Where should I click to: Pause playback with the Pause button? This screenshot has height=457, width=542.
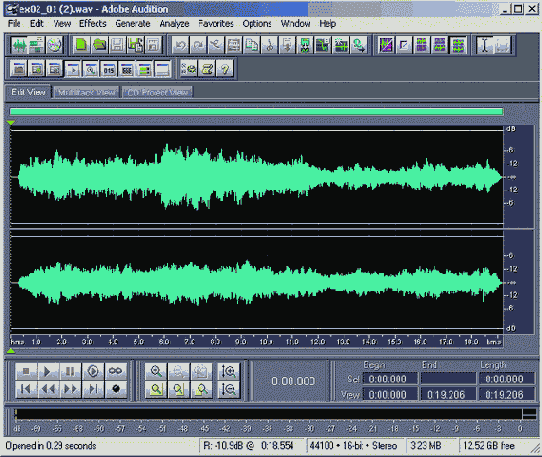point(70,371)
